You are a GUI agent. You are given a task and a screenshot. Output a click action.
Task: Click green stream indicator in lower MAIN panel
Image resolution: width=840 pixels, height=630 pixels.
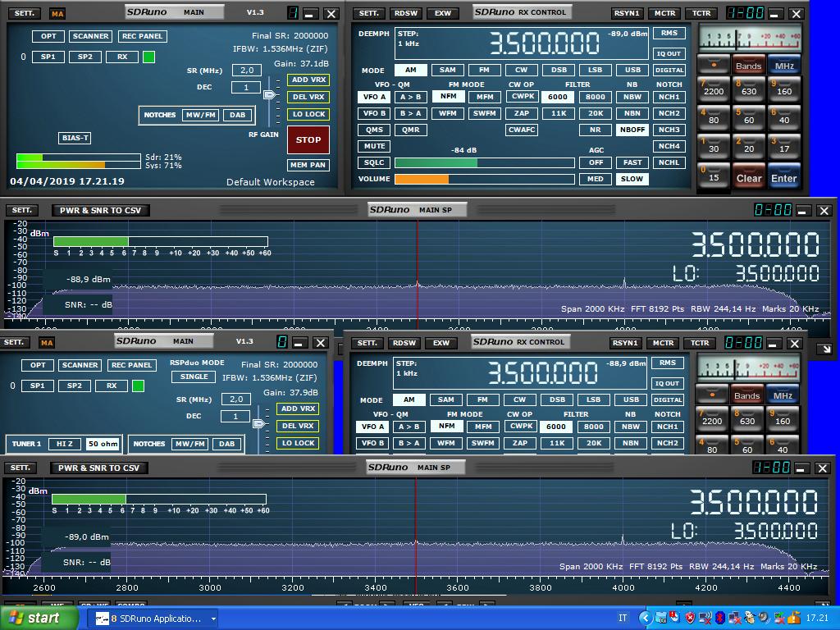pyautogui.click(x=138, y=386)
